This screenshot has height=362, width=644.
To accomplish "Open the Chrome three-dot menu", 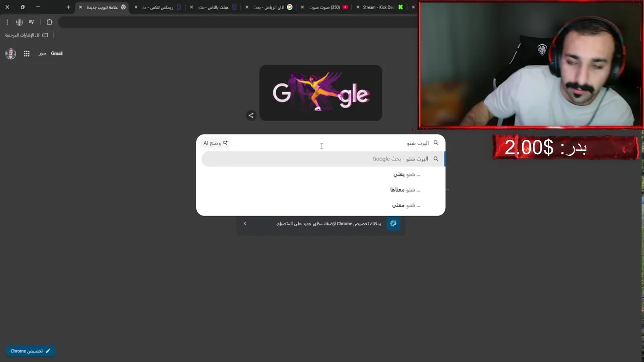I will [7, 22].
